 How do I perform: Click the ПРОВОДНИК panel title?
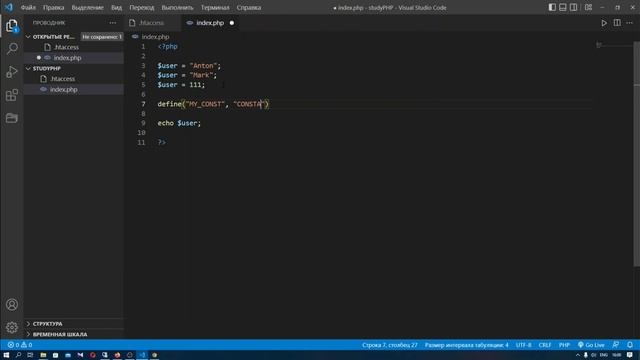[49, 23]
